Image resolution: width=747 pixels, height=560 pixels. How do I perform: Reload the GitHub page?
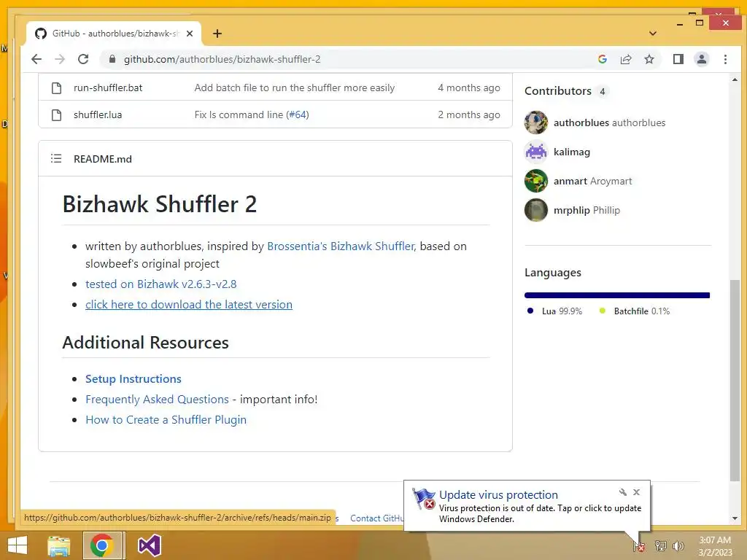coord(83,59)
